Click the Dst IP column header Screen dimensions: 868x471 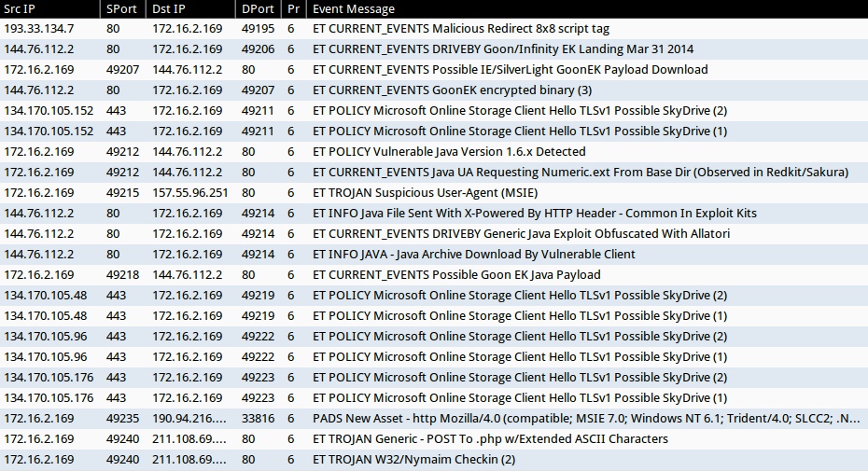point(168,8)
